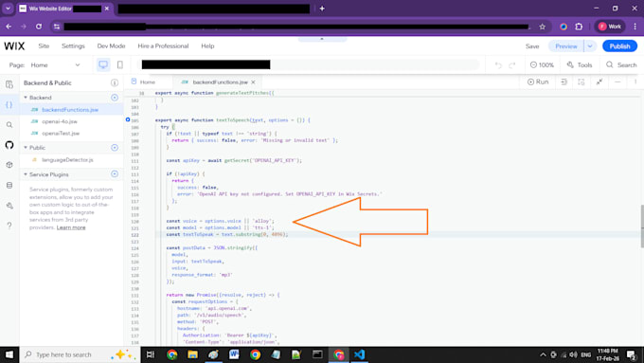Open the Databases sidebar icon
Screen dimensions: 644x363
pyautogui.click(x=9, y=186)
